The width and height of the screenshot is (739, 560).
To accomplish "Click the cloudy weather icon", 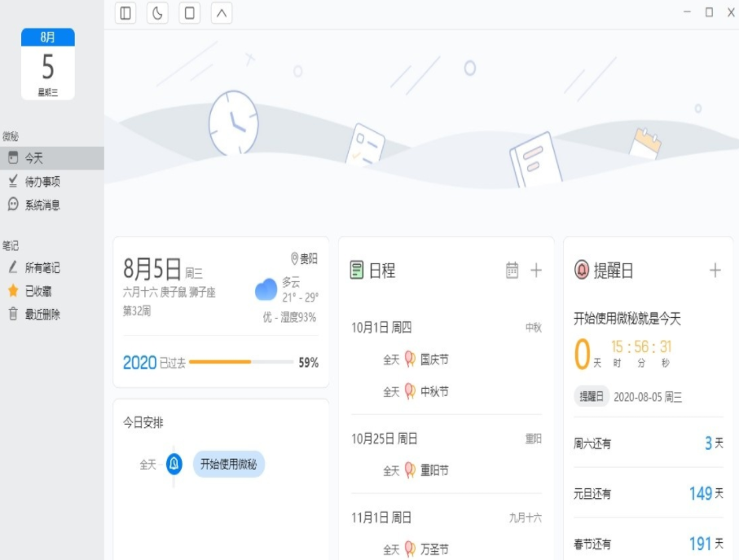I will [266, 289].
